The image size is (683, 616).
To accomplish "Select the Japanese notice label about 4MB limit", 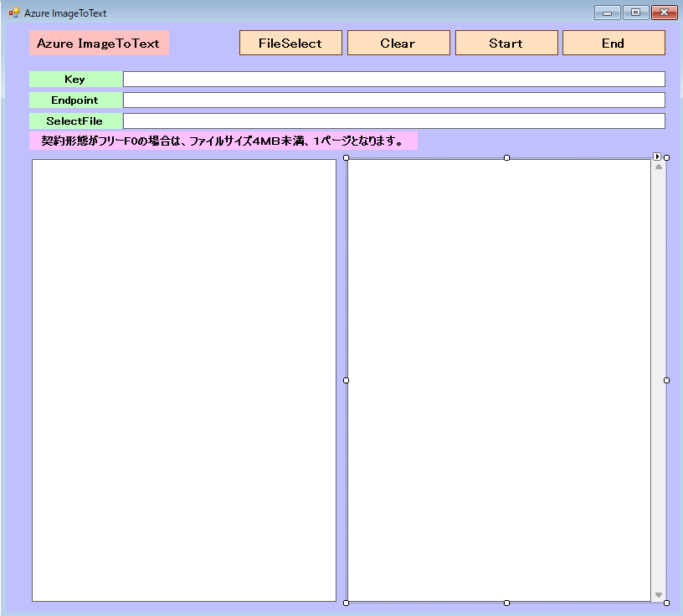I will pyautogui.click(x=223, y=141).
